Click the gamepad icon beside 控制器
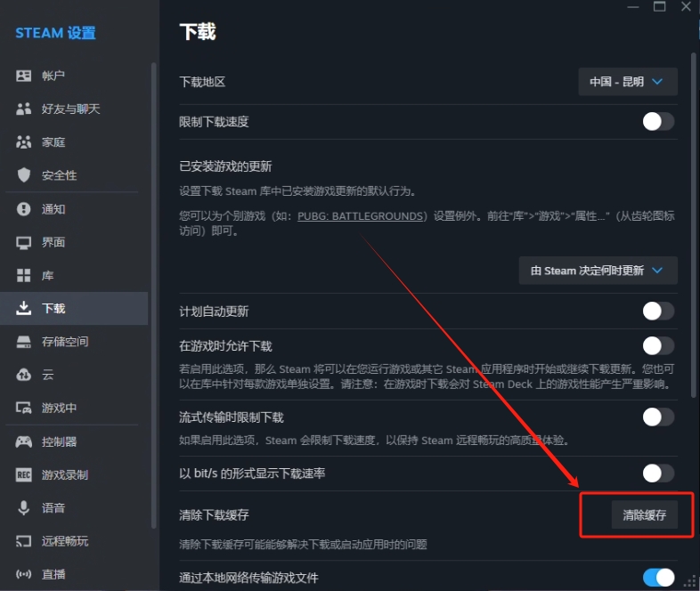Viewport: 700px width, 591px height. point(24,441)
